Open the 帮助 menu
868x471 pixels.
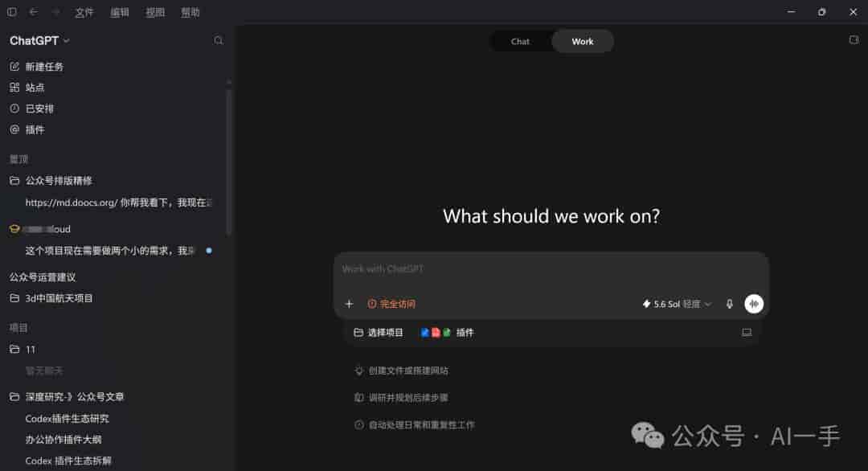(190, 12)
